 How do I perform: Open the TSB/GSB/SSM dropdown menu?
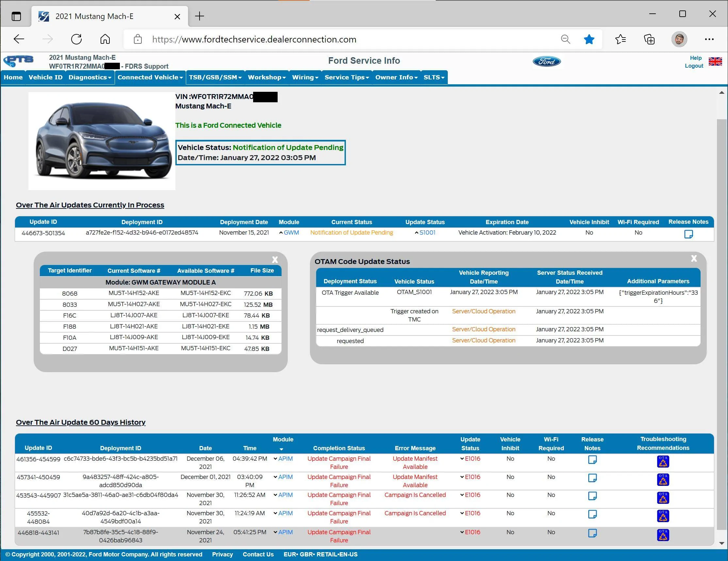[x=215, y=77]
